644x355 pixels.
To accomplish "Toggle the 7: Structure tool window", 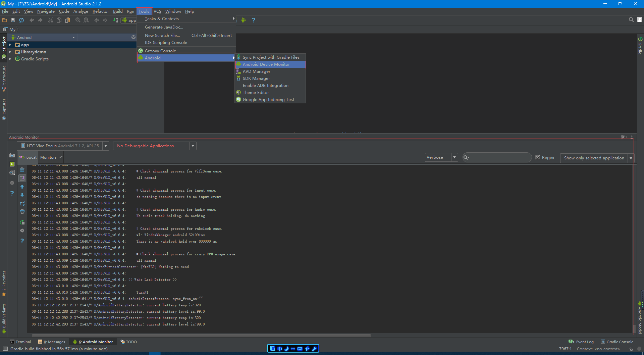I will [x=4, y=78].
